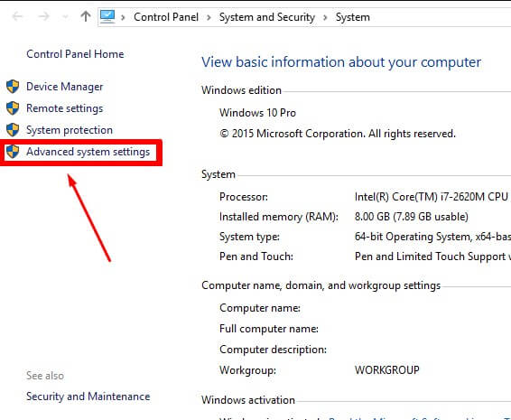511x420 pixels.
Task: Click the shield icon beside Advanced system settings
Action: pos(13,152)
